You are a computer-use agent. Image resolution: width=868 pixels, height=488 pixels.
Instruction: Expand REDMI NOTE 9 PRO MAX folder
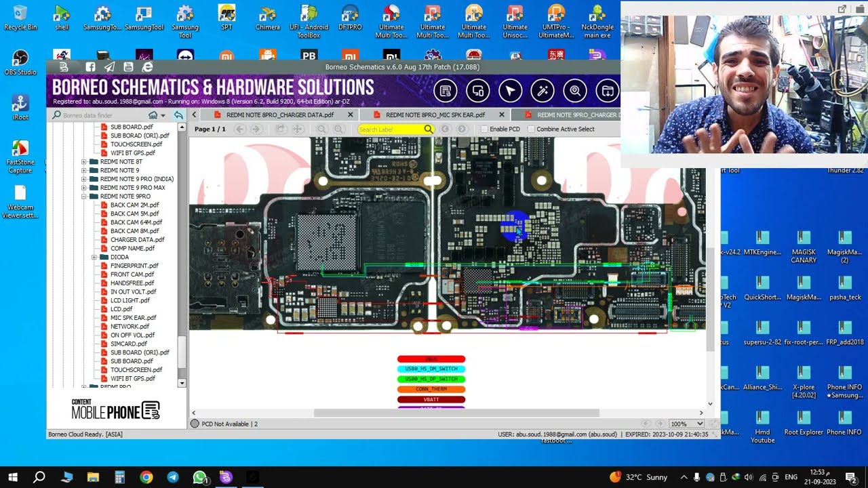[x=84, y=188]
